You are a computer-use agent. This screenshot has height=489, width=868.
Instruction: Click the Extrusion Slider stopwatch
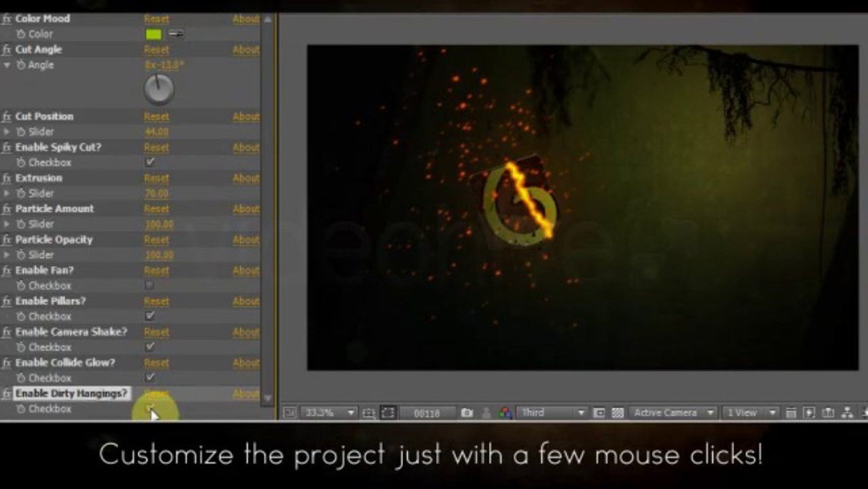[x=21, y=194]
